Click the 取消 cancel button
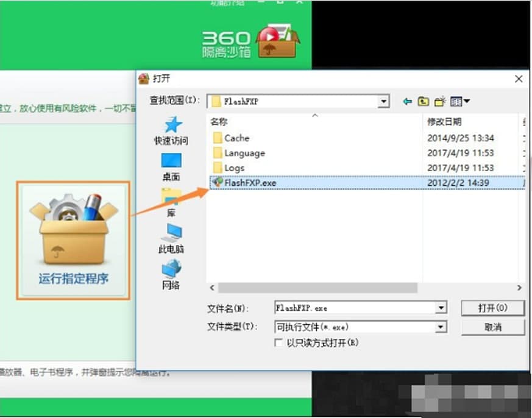Viewport: 532px width, 418px height. (x=492, y=327)
